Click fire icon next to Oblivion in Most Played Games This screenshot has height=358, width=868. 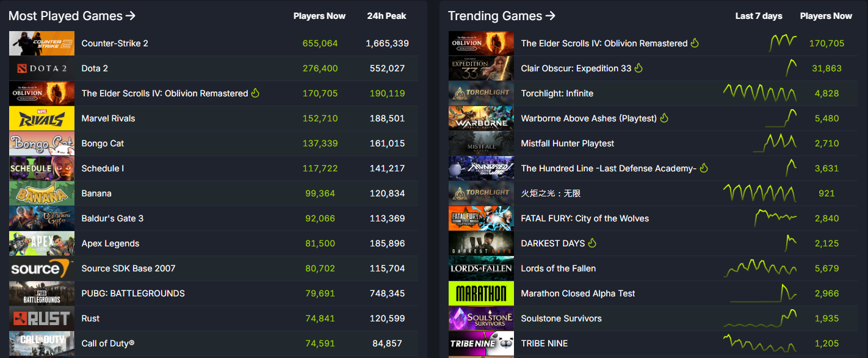pyautogui.click(x=255, y=93)
